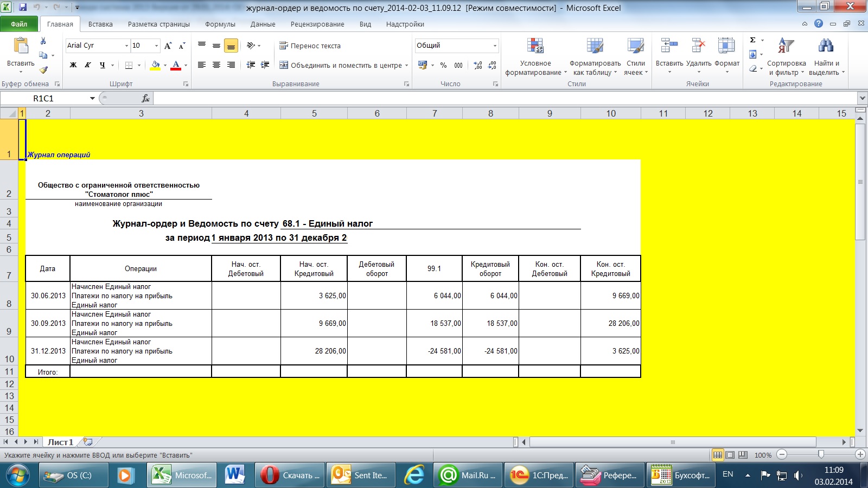The width and height of the screenshot is (868, 488).
Task: Click the increase font size icon
Action: [168, 46]
